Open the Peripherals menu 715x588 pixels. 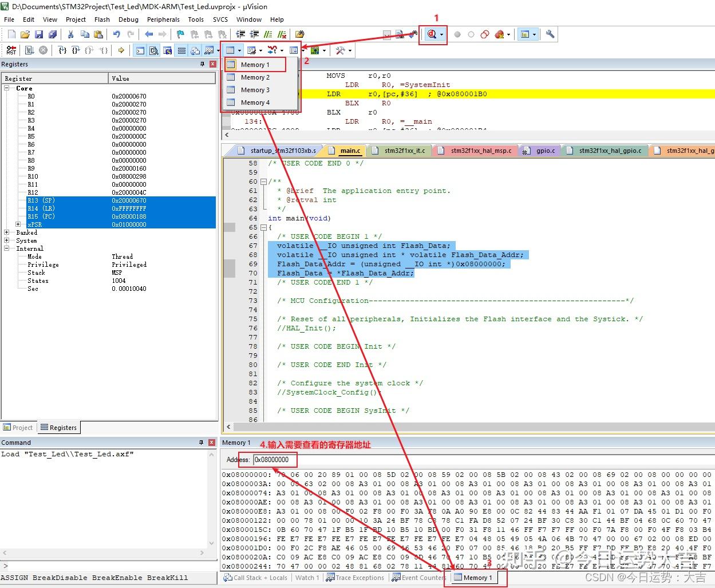[163, 19]
